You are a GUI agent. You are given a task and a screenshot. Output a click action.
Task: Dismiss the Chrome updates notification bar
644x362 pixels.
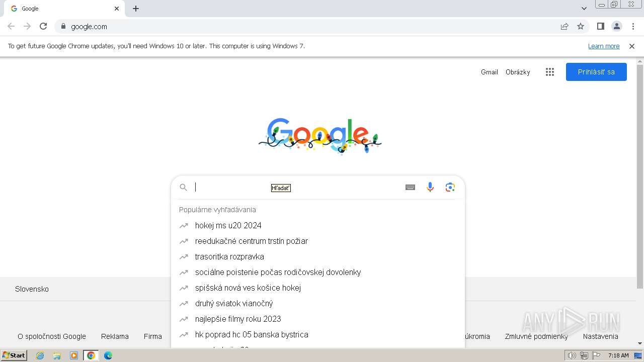pyautogui.click(x=632, y=46)
